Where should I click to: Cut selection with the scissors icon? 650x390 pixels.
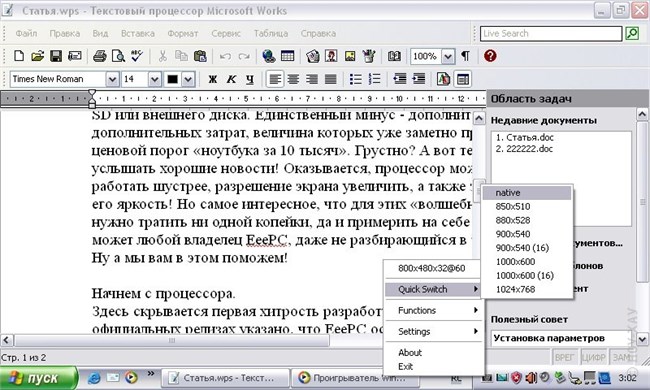[x=162, y=56]
